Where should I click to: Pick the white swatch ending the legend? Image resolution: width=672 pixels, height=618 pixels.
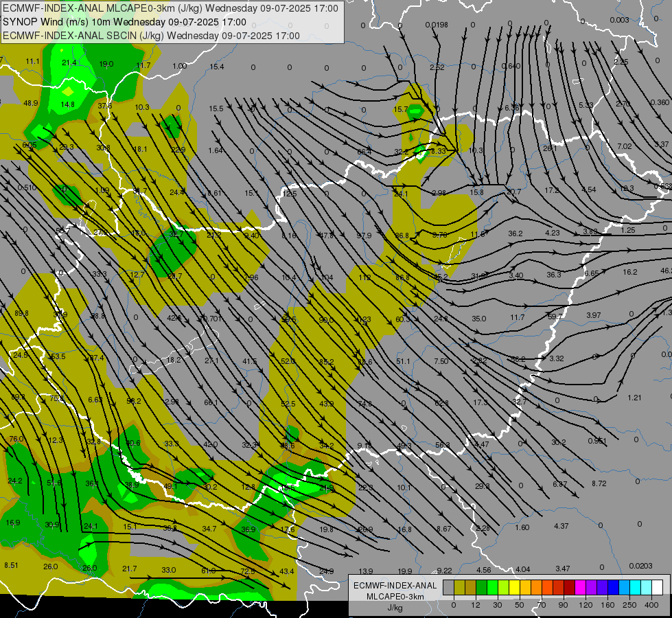(x=658, y=587)
